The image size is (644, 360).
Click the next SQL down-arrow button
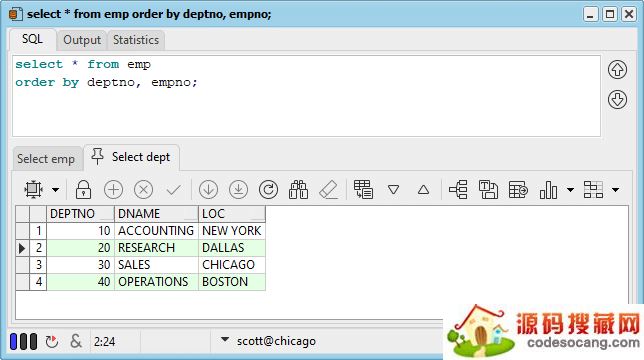coord(617,100)
